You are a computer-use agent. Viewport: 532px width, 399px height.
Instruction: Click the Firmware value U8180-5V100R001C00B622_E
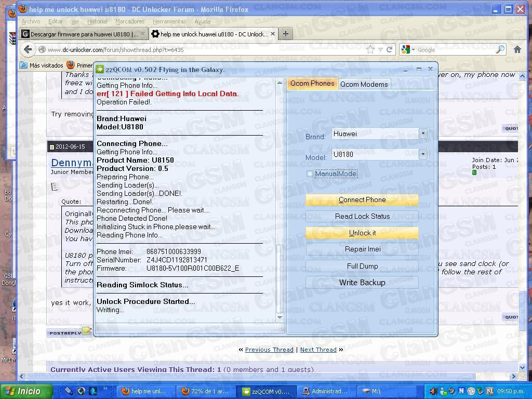(193, 269)
